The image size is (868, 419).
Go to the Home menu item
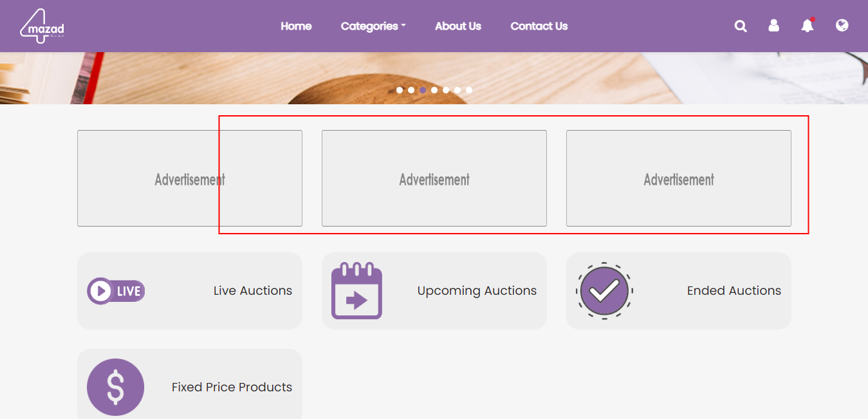296,26
